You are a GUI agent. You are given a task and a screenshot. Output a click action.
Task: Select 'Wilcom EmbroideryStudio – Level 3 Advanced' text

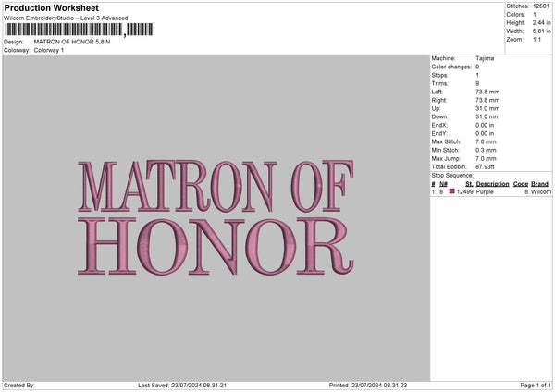[66, 18]
